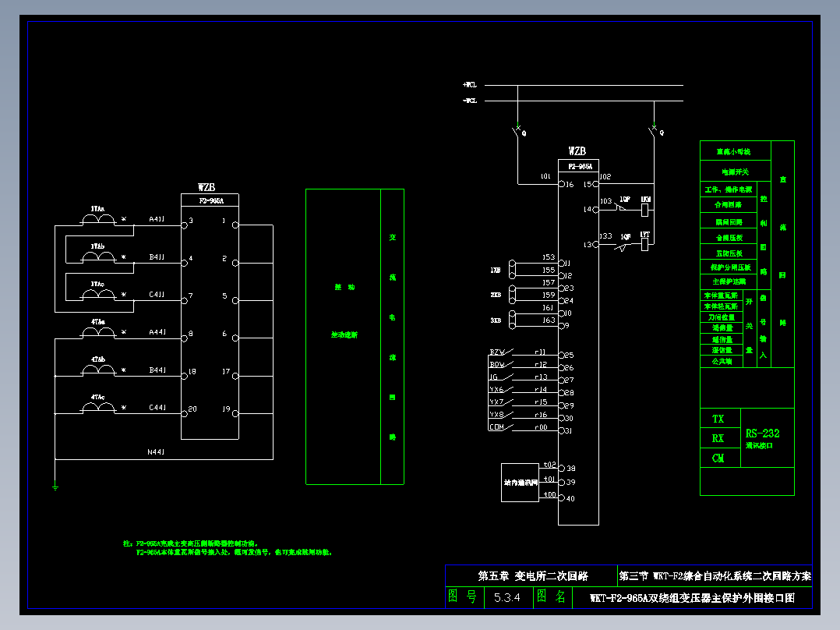Image resolution: width=840 pixels, height=630 pixels.
Task: Click the YX7 contact label
Action: (x=496, y=402)
